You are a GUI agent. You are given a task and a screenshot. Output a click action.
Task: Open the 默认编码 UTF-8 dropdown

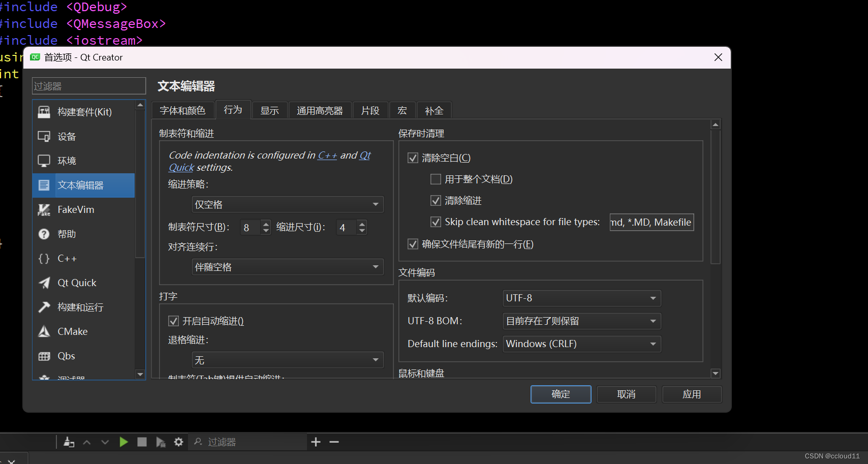[x=582, y=298]
